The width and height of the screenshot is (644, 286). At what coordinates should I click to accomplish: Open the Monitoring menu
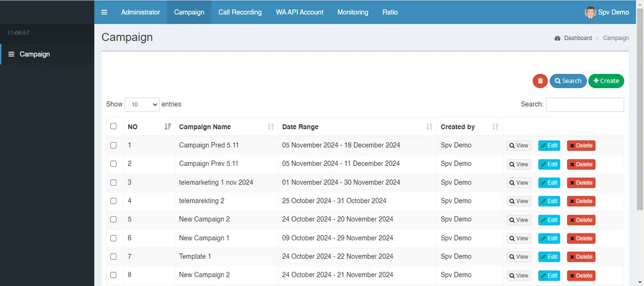click(353, 12)
